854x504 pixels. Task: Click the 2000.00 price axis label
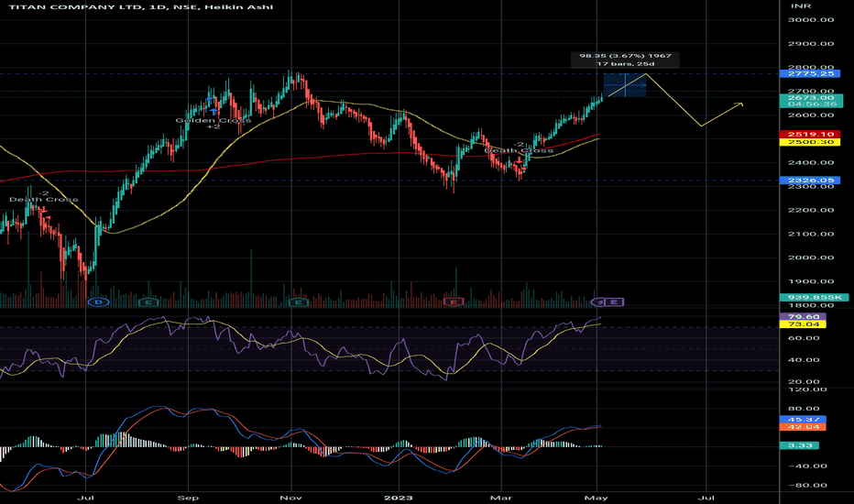tap(811, 257)
